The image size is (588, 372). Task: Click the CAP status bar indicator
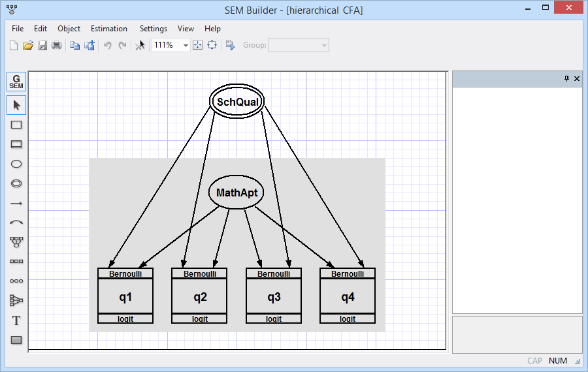coord(534,360)
